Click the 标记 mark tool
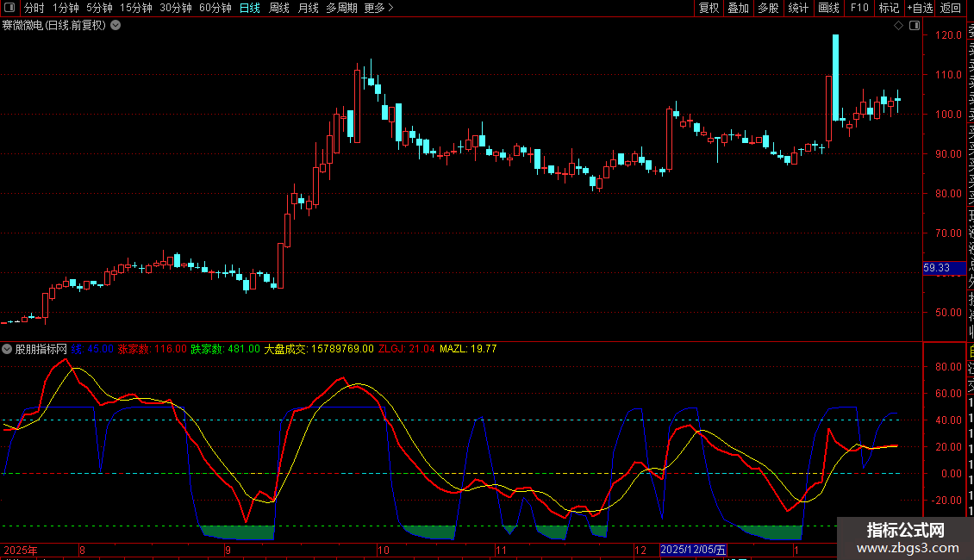Screen dimensions: 974x560 point(888,8)
